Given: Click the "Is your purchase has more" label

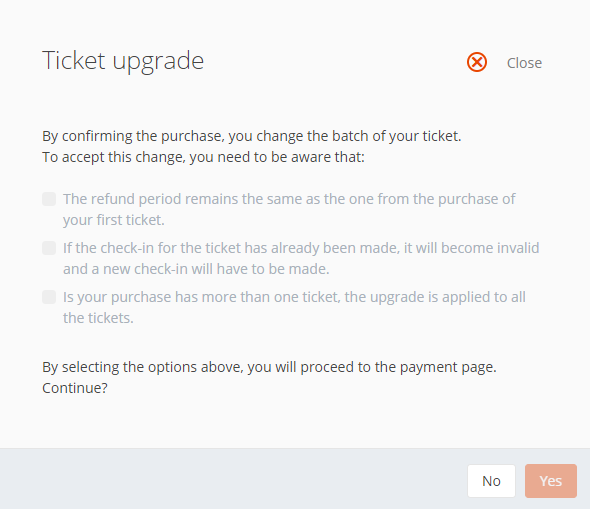Looking at the screenshot, I should pyautogui.click(x=294, y=297).
